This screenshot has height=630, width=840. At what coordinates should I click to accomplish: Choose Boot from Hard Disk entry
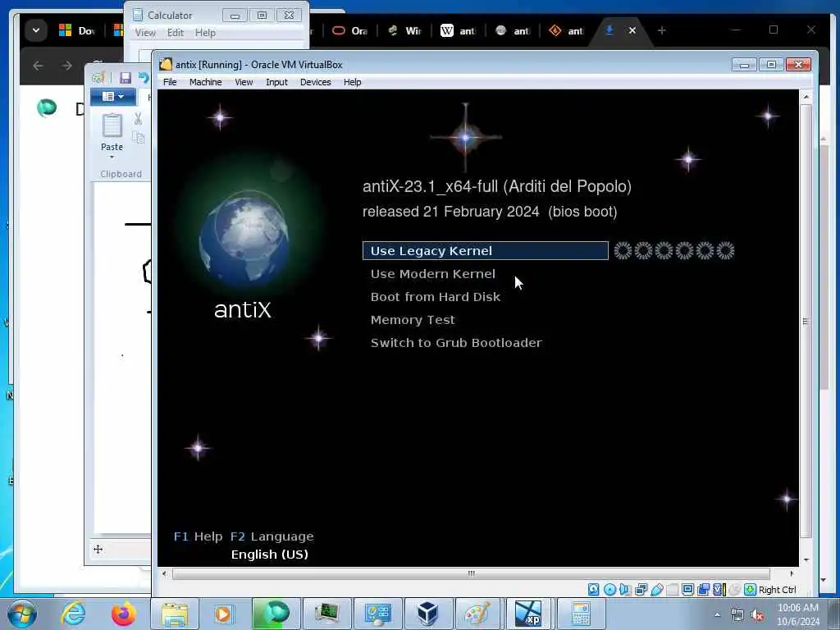coord(436,297)
